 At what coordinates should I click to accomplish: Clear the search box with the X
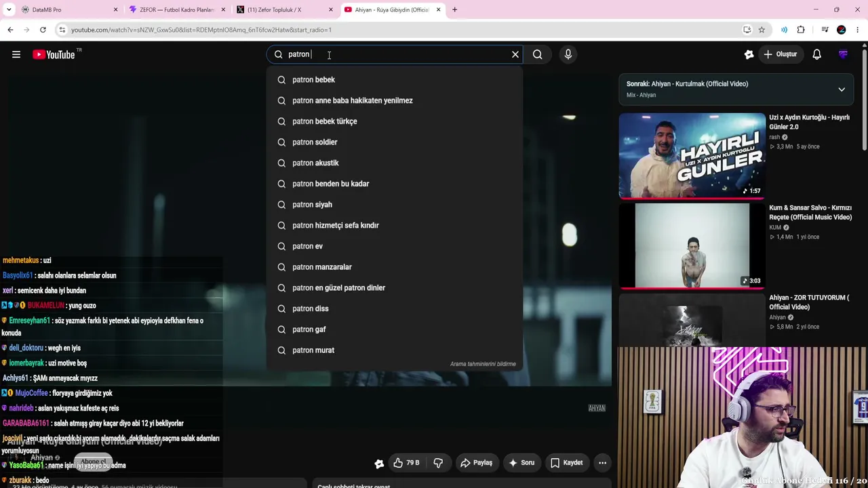coord(515,54)
